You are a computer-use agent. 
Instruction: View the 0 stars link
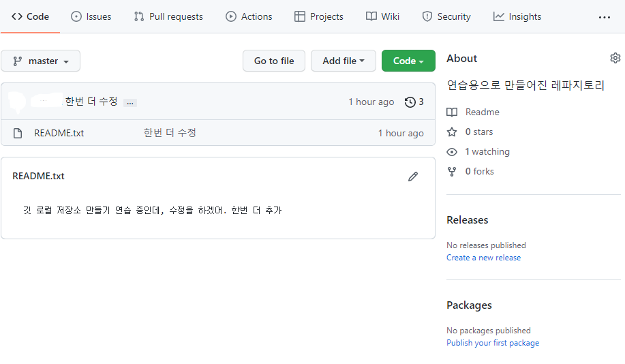click(479, 132)
